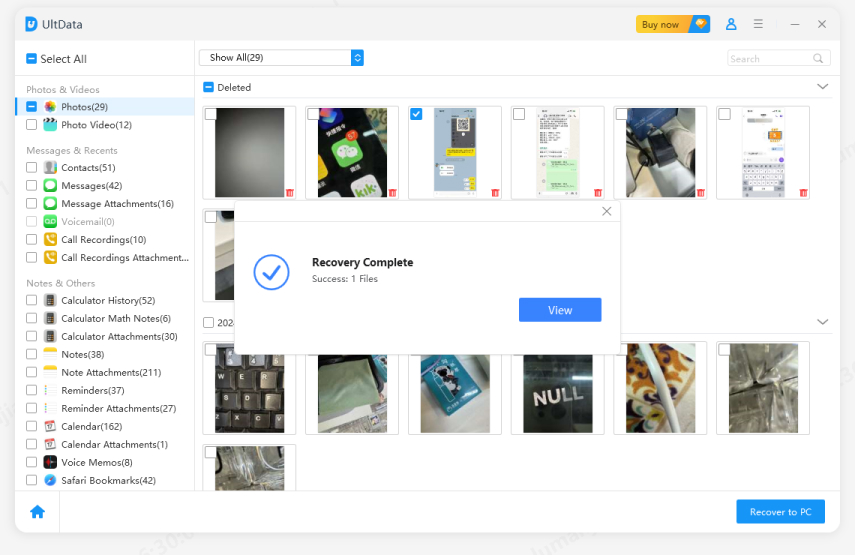This screenshot has height=555, width=855.
Task: Open the user account icon
Action: [731, 24]
